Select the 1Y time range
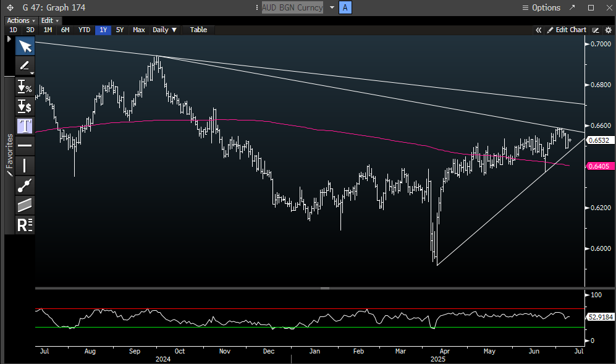Viewport: 616px width, 364px height. (103, 30)
